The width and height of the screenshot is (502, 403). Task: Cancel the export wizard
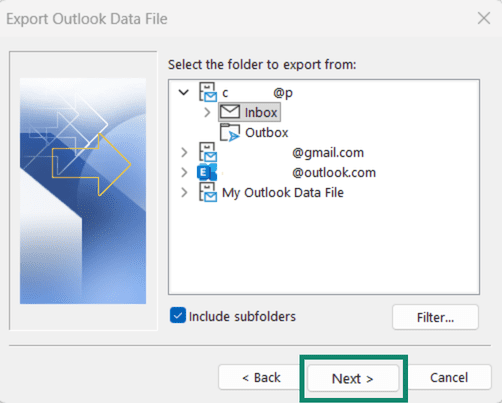pos(449,378)
